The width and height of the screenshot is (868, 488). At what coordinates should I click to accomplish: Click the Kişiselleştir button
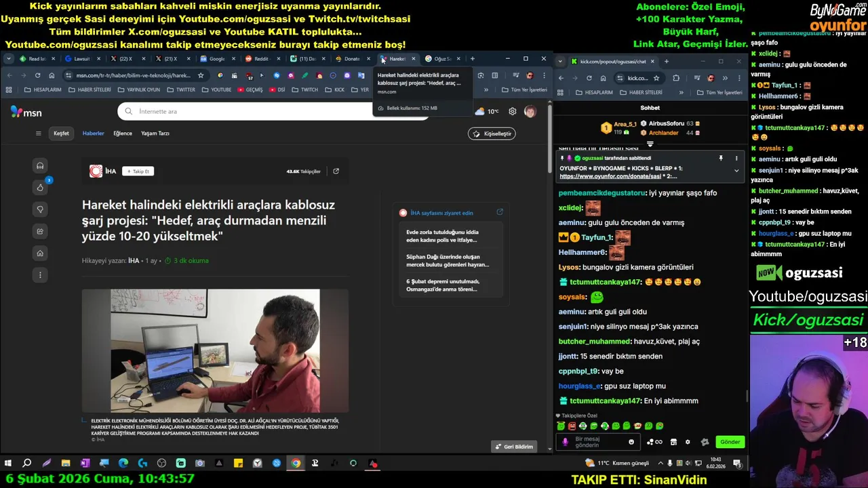[x=492, y=134]
